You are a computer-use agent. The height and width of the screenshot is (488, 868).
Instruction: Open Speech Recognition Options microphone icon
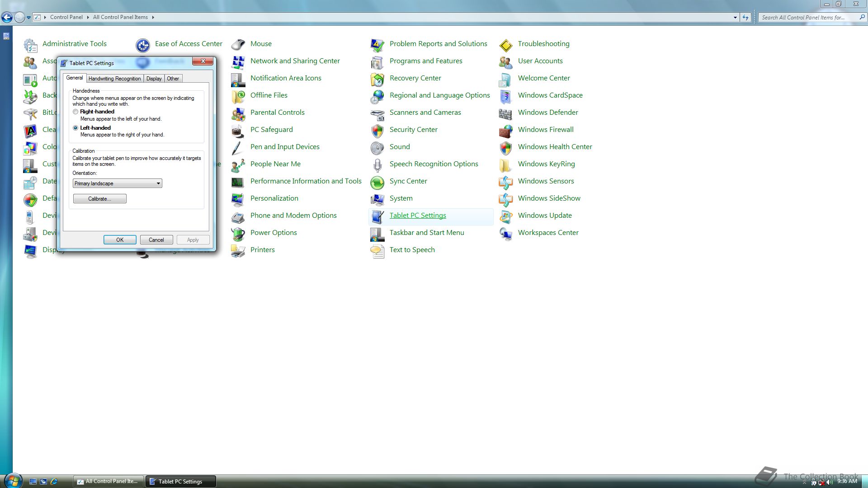377,164
